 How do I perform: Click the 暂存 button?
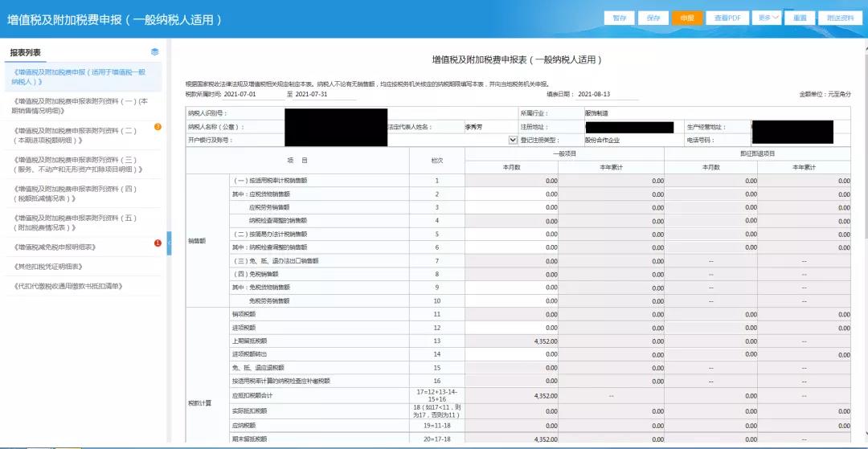619,18
